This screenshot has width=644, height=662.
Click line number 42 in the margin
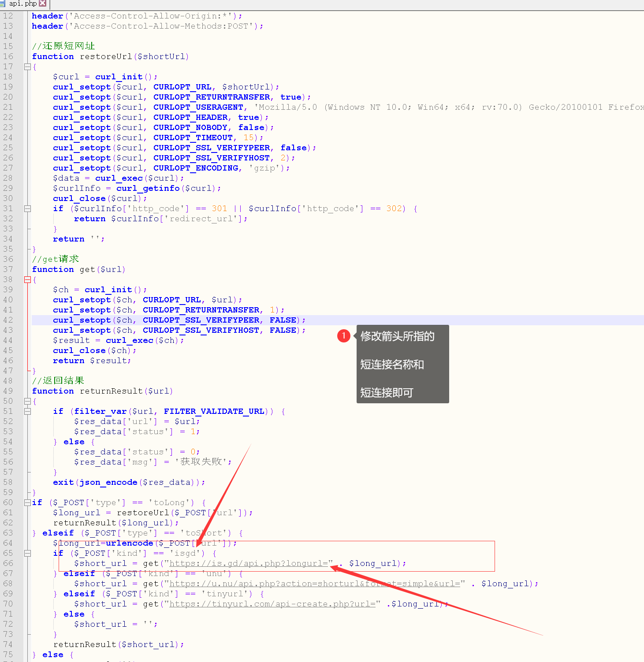click(x=8, y=320)
